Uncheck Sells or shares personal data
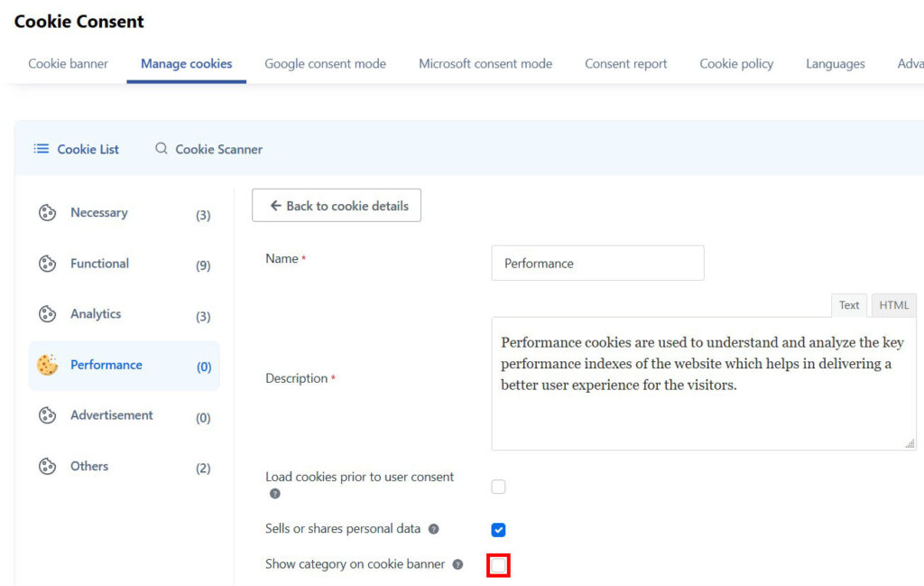This screenshot has width=924, height=586. click(498, 530)
